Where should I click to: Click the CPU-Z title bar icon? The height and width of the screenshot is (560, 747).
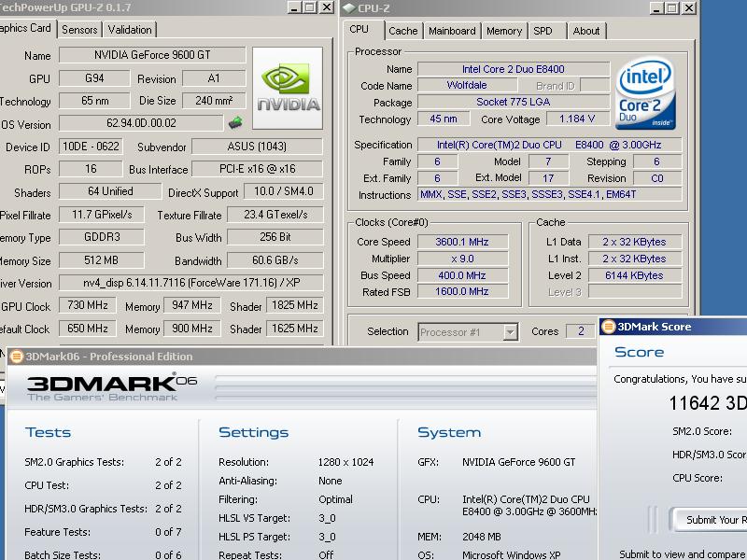click(348, 7)
